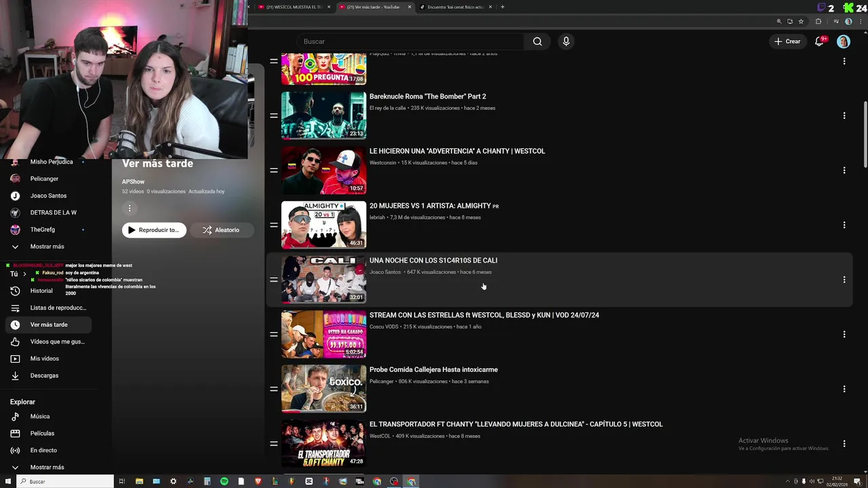Grab reorder handle of STREAM CON LAS ESTRELLAS
The height and width of the screenshot is (488, 868).
tap(273, 334)
